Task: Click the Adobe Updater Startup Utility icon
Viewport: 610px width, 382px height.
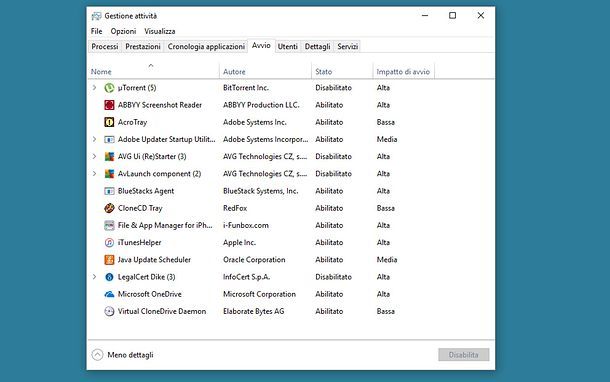Action: tap(109, 139)
